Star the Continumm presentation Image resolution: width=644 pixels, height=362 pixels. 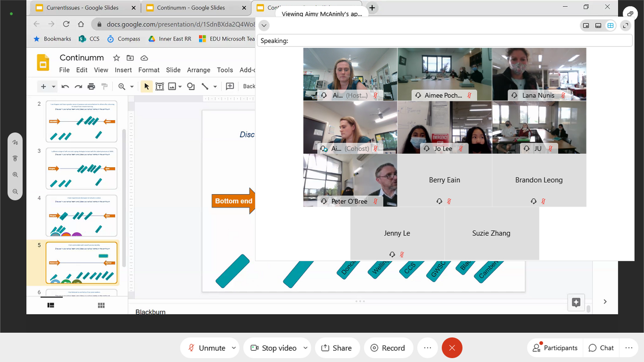pos(116,58)
